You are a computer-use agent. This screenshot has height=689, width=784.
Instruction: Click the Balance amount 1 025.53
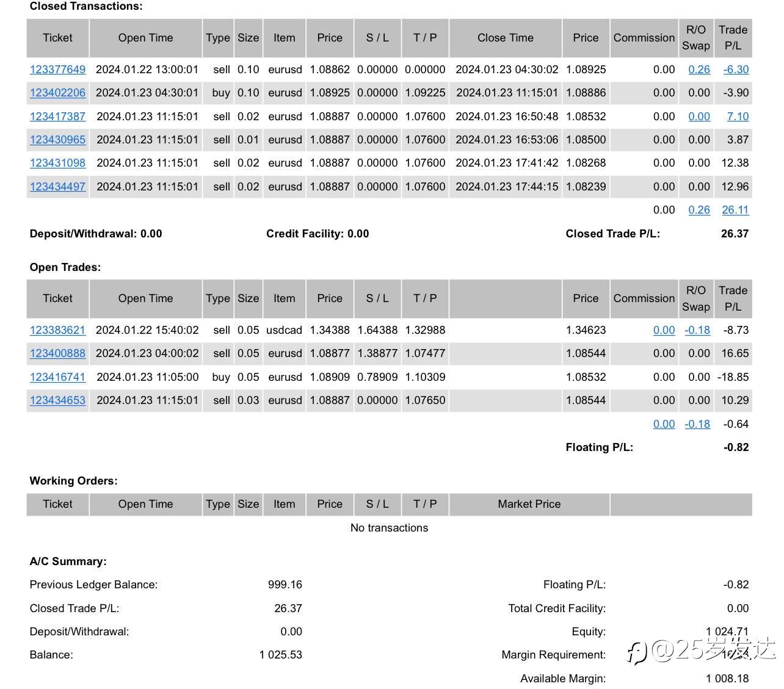click(280, 655)
